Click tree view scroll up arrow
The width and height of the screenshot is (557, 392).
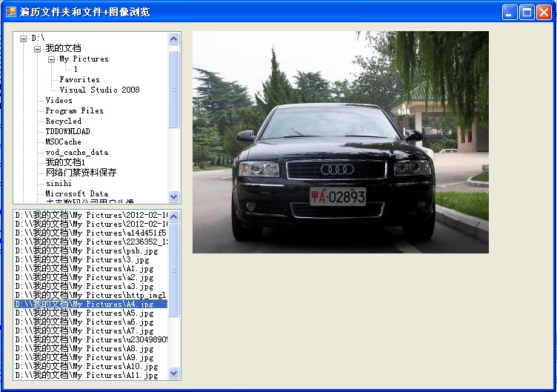click(x=174, y=39)
